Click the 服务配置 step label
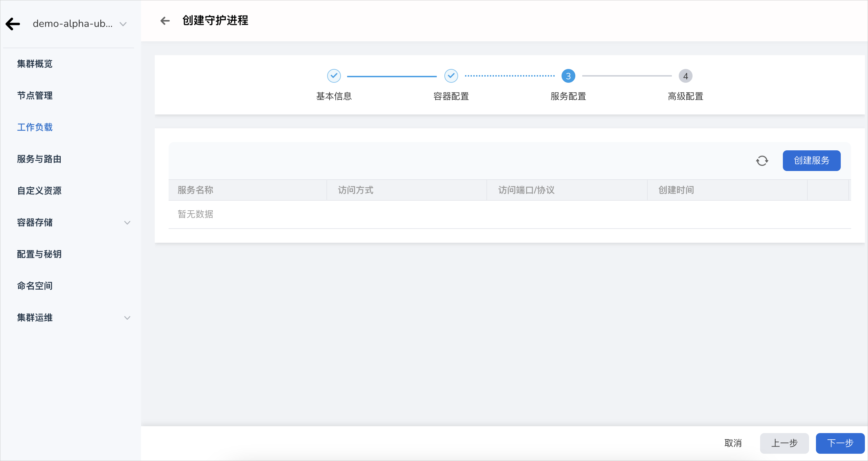 tap(568, 96)
